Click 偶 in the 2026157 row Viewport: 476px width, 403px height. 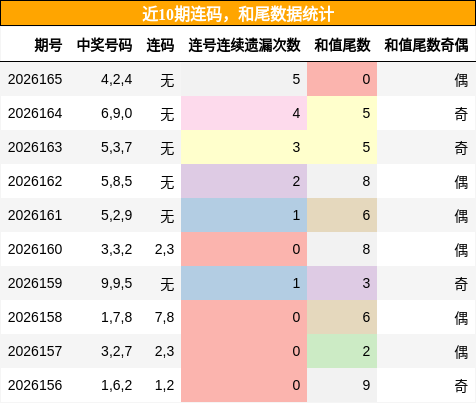[461, 352]
